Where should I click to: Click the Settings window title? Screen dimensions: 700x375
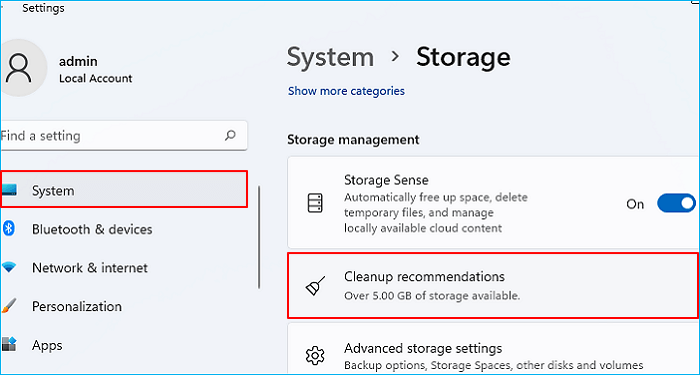(x=43, y=8)
